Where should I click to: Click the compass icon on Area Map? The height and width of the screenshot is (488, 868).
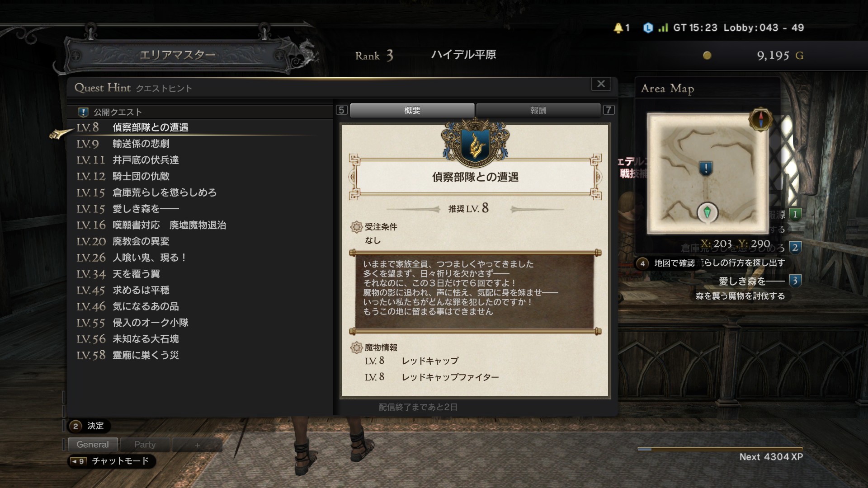(x=760, y=119)
